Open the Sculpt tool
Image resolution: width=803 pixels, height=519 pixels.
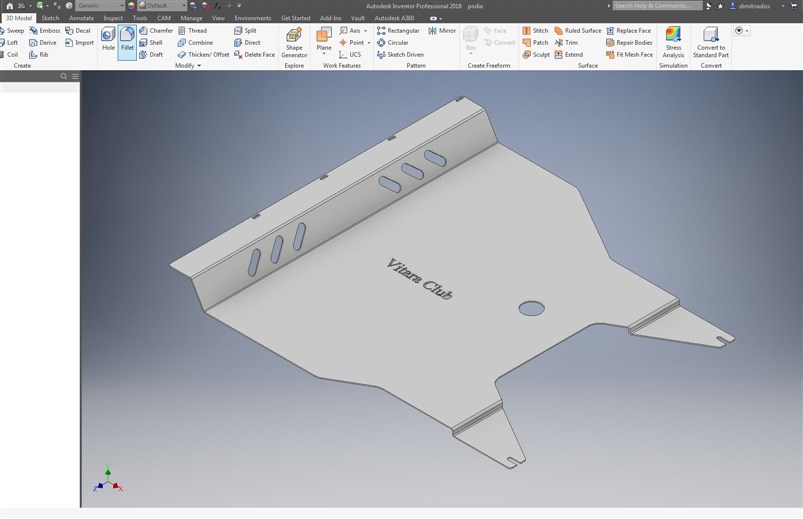pyautogui.click(x=536, y=54)
